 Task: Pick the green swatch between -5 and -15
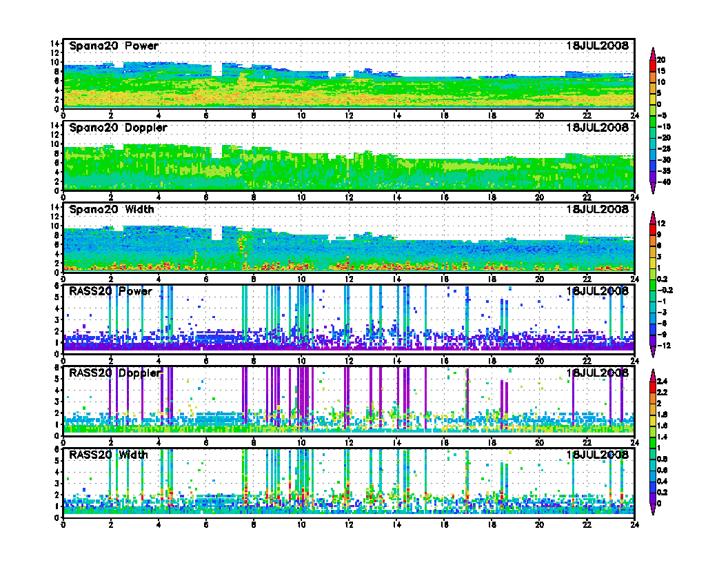[653, 121]
